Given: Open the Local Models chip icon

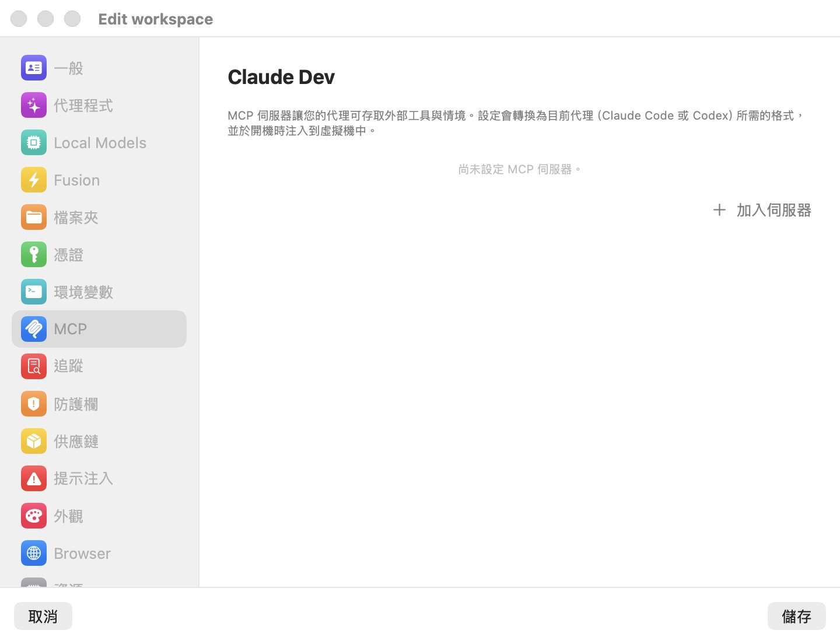Looking at the screenshot, I should pos(34,142).
